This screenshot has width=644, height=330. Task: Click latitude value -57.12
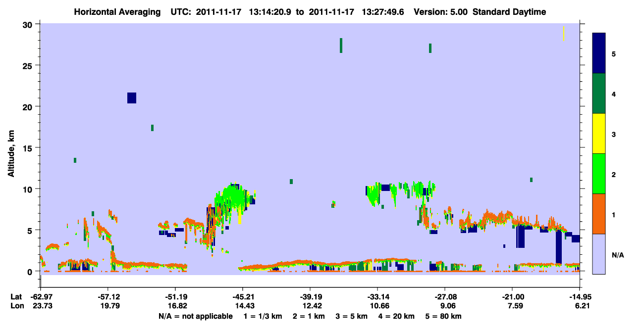pos(108,297)
